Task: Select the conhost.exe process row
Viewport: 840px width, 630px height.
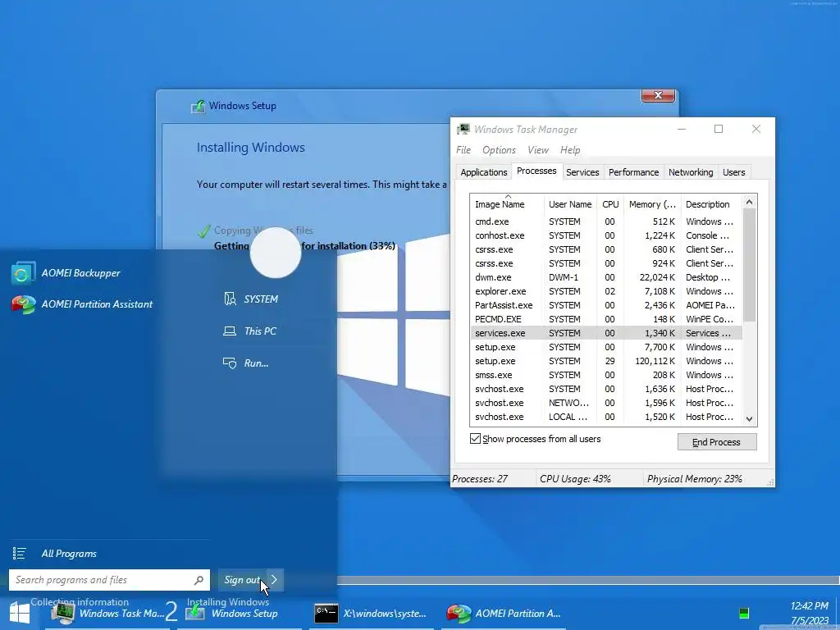Action: coord(606,235)
